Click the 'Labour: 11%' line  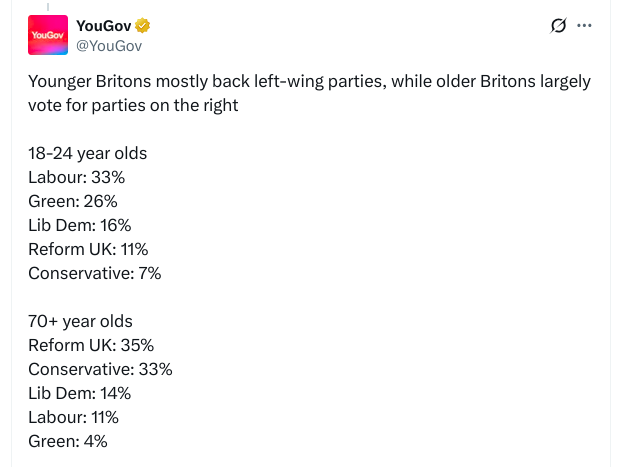tap(73, 417)
